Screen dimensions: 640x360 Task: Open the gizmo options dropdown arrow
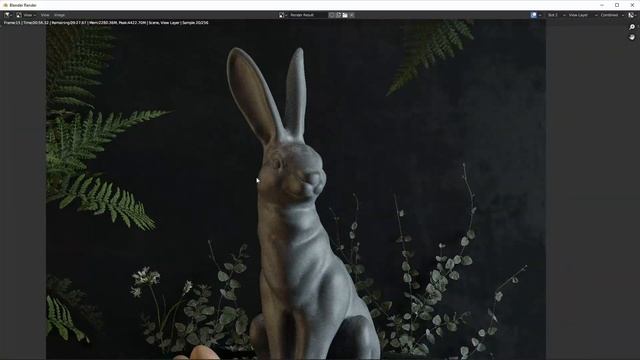(x=540, y=15)
